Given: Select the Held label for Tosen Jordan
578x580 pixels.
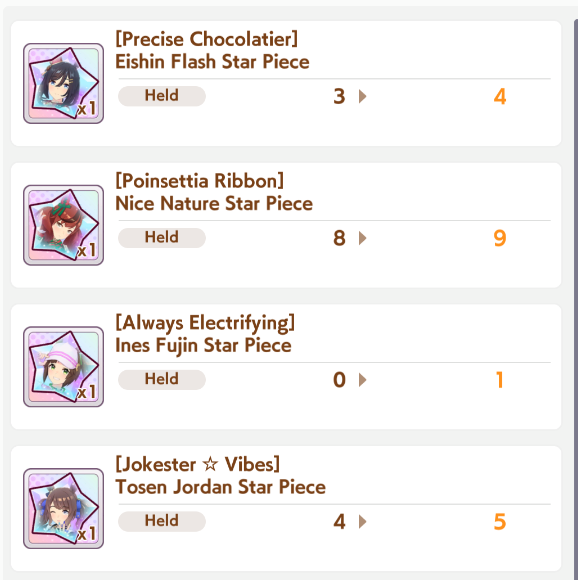Looking at the screenshot, I should point(162,521).
